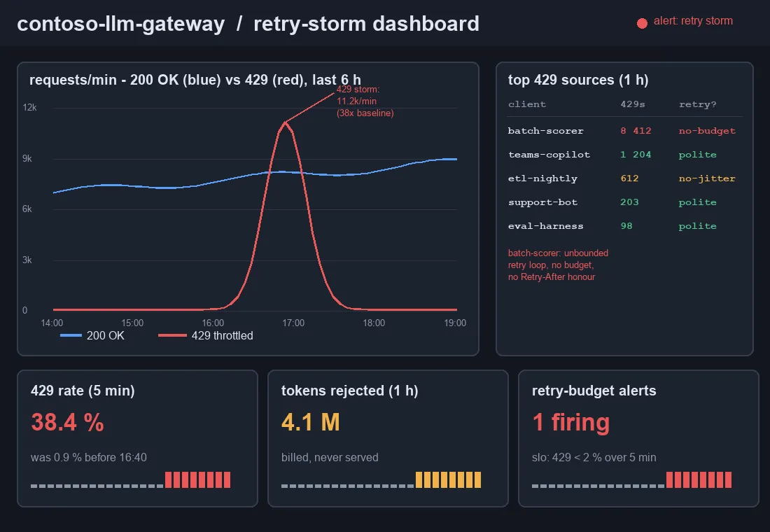Click the yellow sparkline bars in tokens rejected card
This screenshot has height=532, width=770.
coord(448,479)
